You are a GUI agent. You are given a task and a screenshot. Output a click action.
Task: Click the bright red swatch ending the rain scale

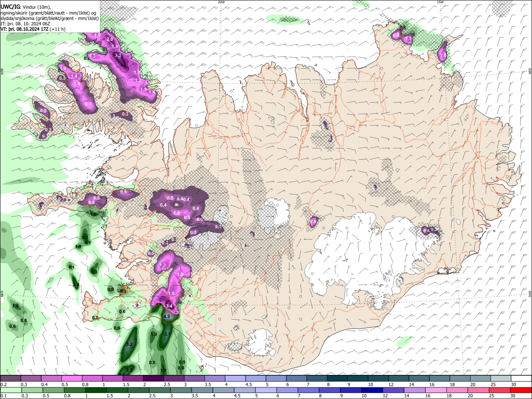[520, 390]
